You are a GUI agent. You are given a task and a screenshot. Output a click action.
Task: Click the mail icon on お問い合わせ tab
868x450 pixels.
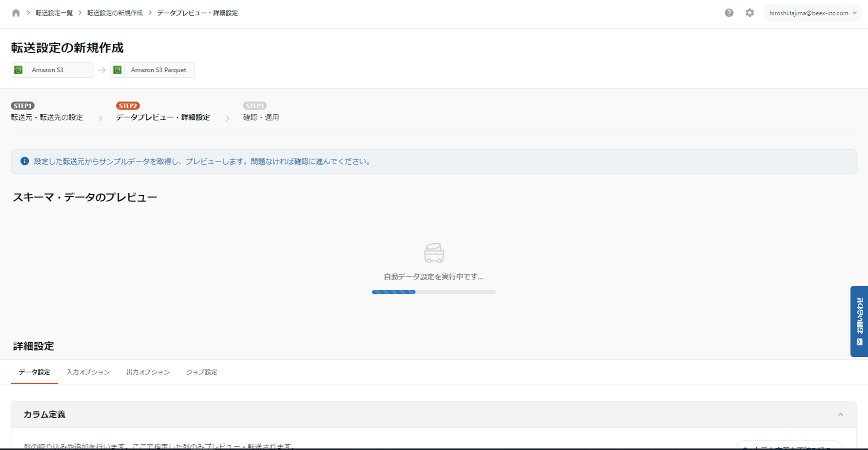click(859, 342)
